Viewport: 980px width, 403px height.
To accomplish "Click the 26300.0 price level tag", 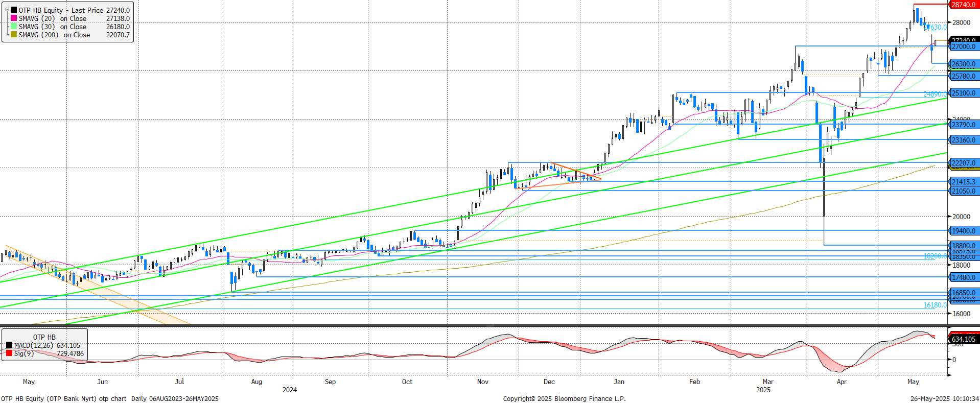I will tap(964, 64).
